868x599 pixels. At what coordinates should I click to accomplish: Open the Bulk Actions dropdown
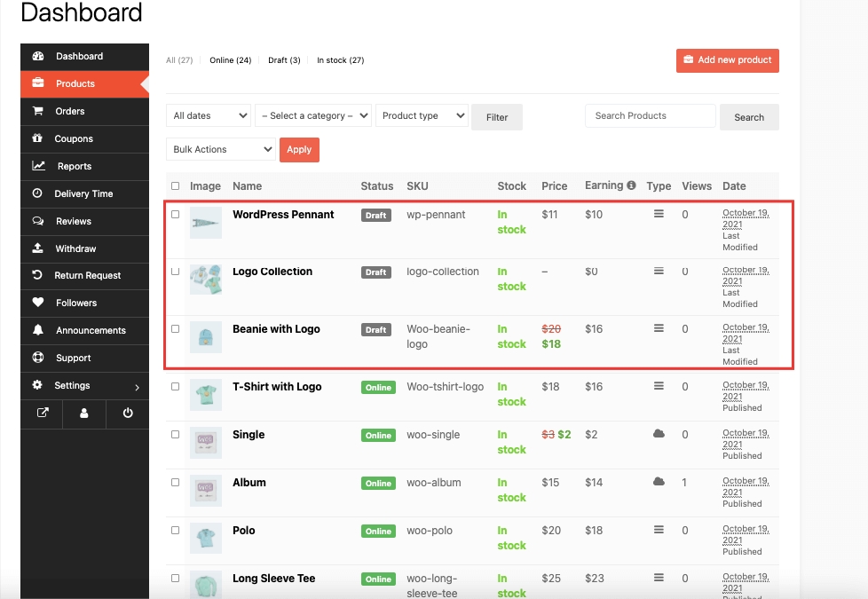[219, 149]
